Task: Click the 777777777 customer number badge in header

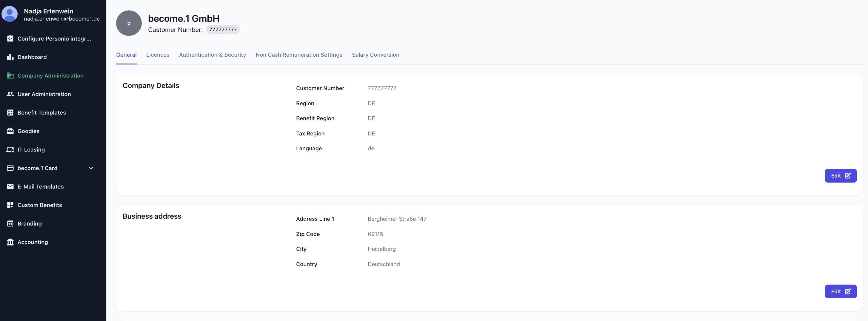Action: pyautogui.click(x=223, y=30)
